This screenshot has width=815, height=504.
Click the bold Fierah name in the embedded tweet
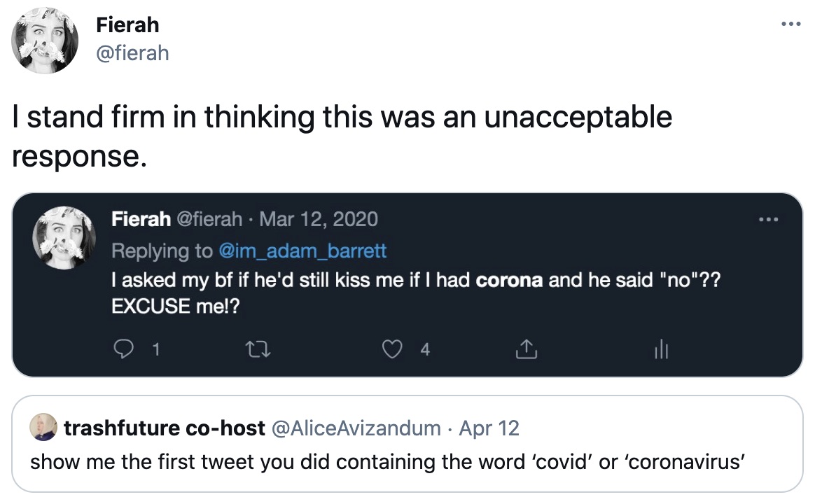pos(141,219)
